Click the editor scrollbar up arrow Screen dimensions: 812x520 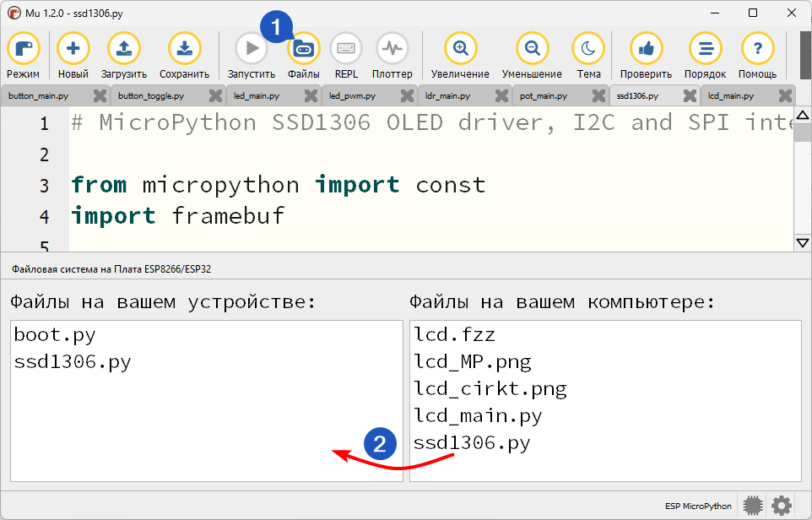click(x=803, y=115)
